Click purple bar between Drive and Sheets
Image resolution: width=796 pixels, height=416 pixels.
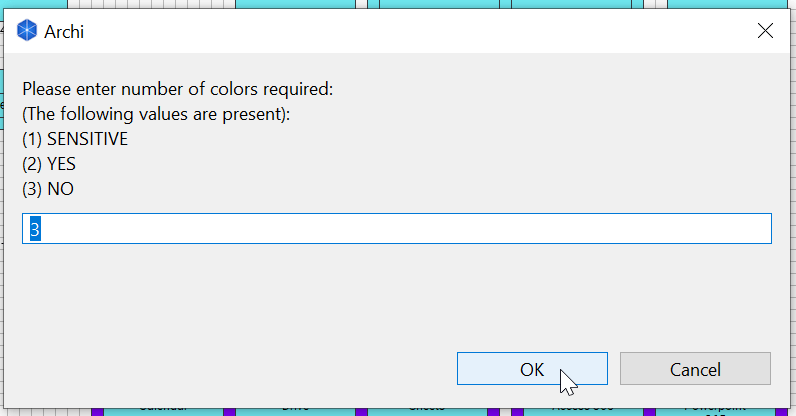pyautogui.click(x=362, y=410)
